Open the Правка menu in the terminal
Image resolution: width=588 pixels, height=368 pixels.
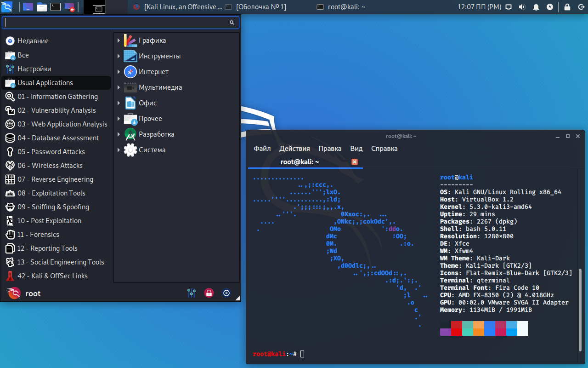click(x=330, y=149)
